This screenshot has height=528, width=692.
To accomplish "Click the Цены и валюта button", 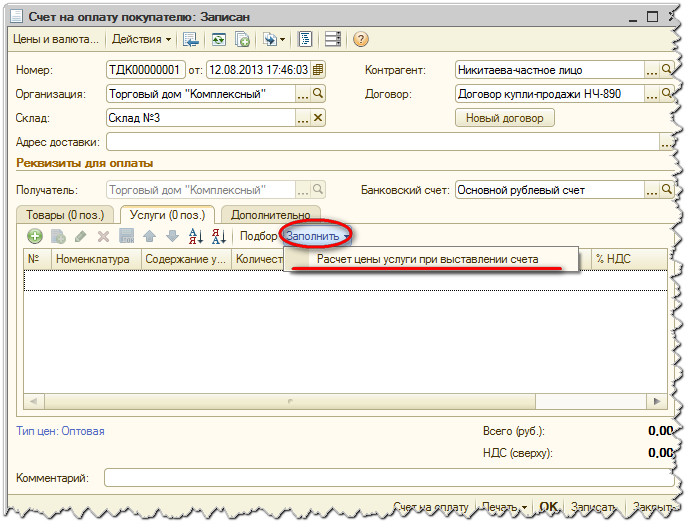I will point(55,39).
